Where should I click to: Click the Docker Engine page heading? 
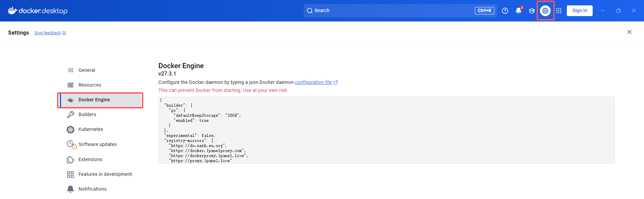pos(181,66)
